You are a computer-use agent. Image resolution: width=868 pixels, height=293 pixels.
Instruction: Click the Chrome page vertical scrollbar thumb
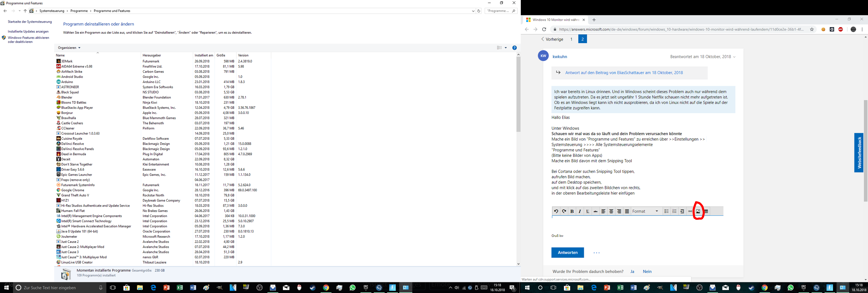[x=866, y=150]
